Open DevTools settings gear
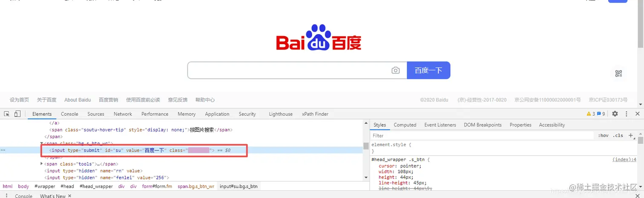The width and height of the screenshot is (644, 198). 615,114
